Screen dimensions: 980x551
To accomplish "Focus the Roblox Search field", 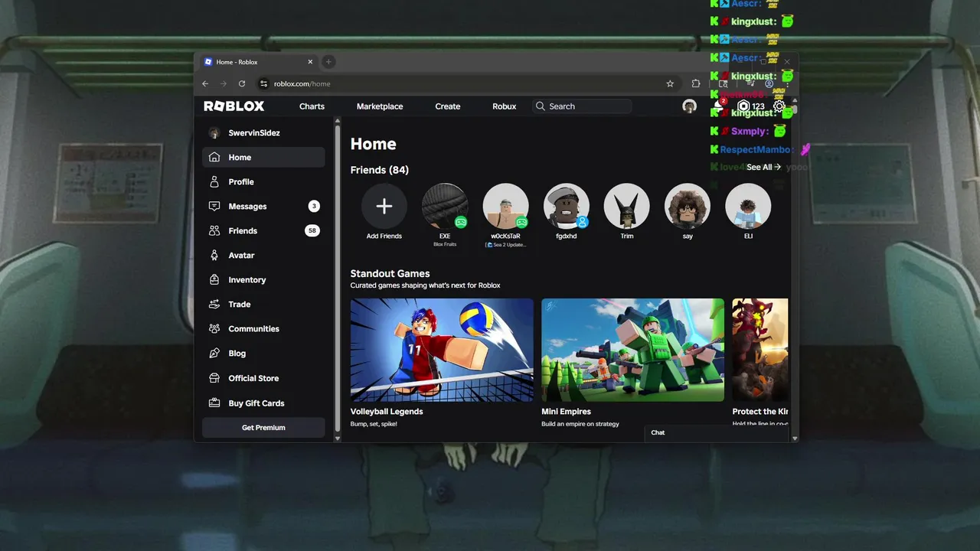I will [x=583, y=106].
